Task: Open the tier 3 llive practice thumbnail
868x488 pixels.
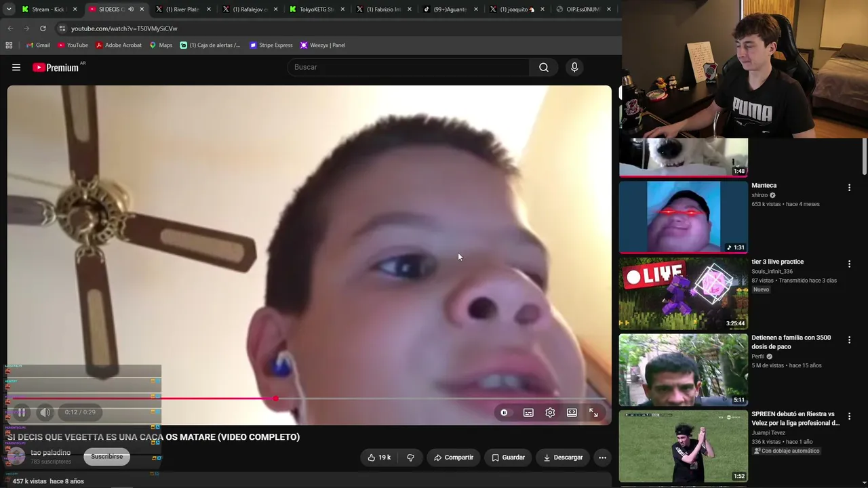Action: pyautogui.click(x=684, y=293)
